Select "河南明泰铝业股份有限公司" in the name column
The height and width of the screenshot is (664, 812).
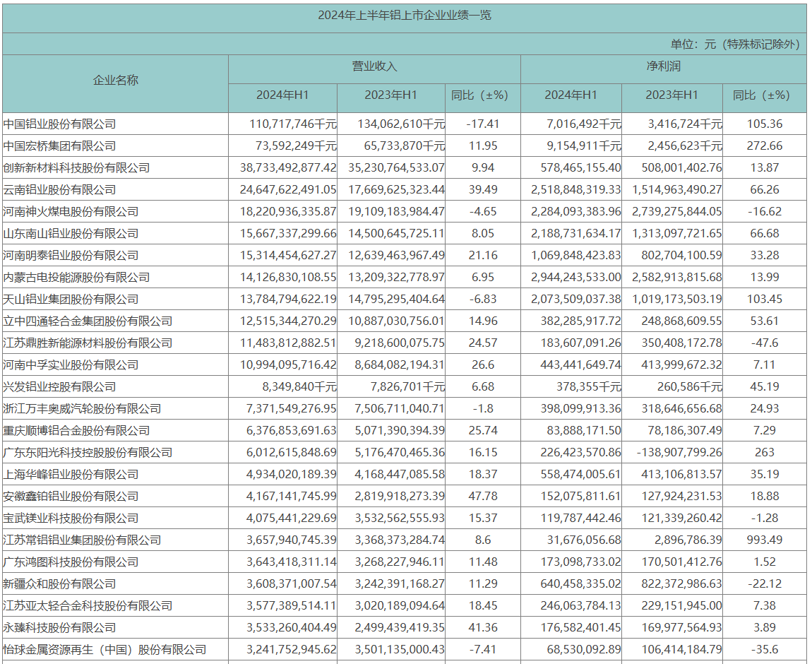(x=71, y=255)
